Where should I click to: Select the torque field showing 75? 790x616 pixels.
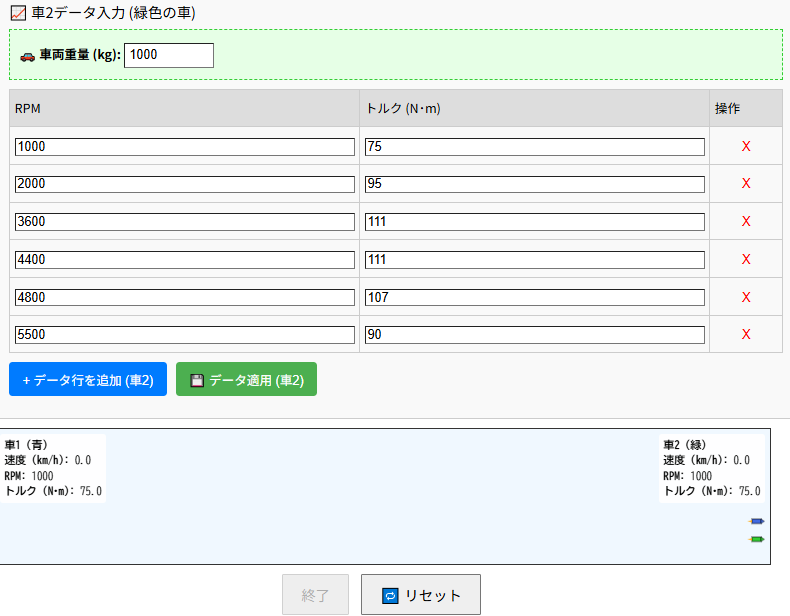(x=534, y=147)
